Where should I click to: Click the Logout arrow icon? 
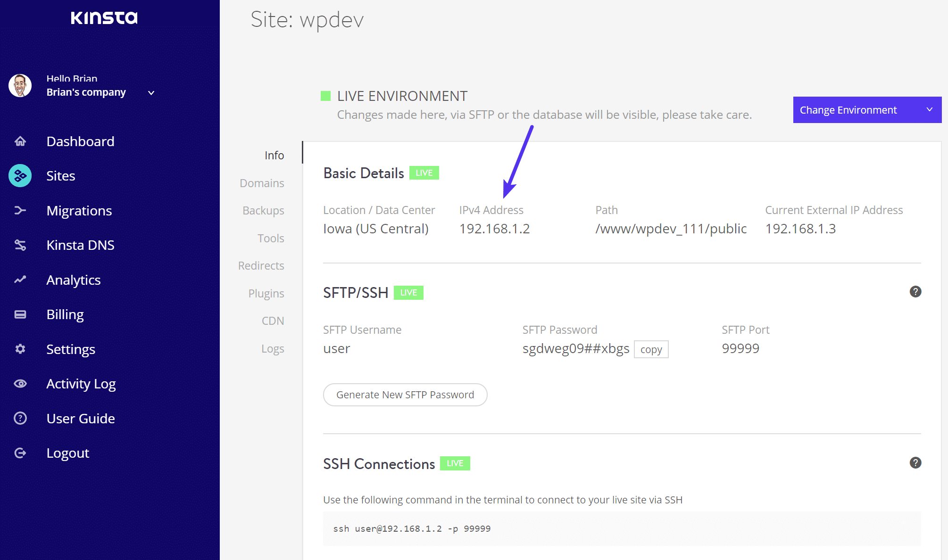(x=20, y=453)
